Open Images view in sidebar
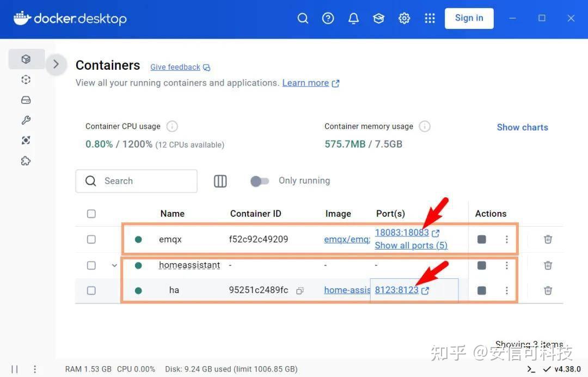This screenshot has width=588, height=377. coord(26,80)
